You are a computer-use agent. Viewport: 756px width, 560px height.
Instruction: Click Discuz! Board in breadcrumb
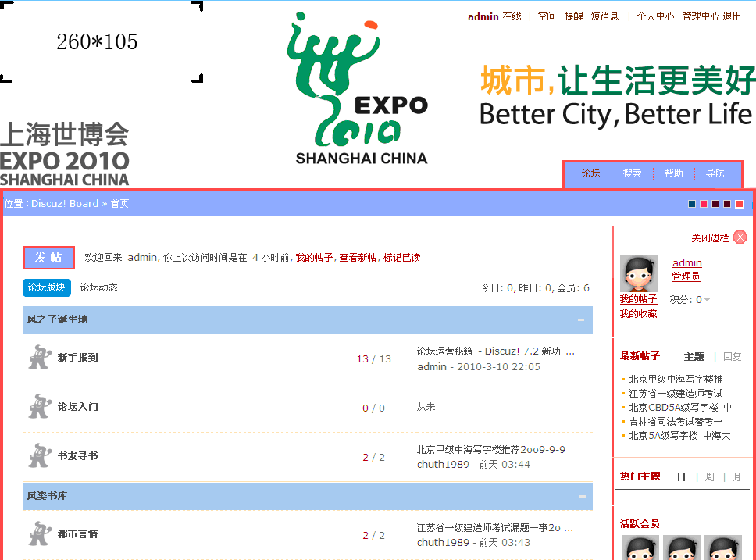click(x=65, y=204)
